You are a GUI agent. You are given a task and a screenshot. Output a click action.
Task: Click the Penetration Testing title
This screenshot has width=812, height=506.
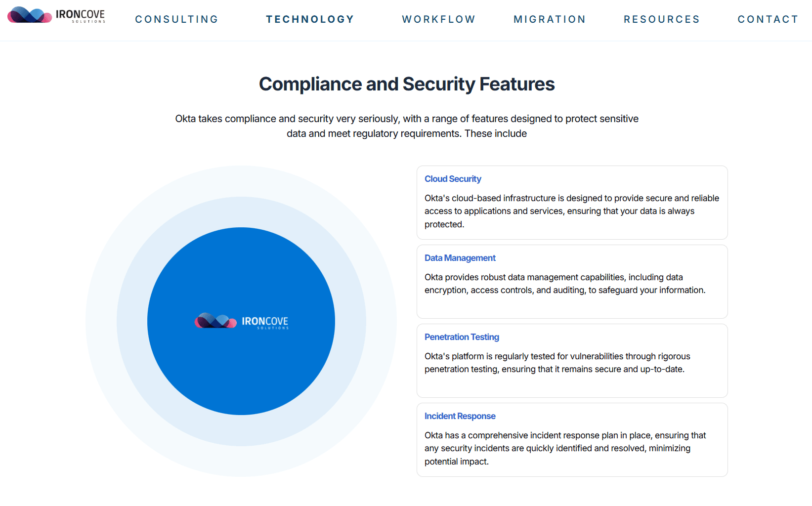click(462, 337)
